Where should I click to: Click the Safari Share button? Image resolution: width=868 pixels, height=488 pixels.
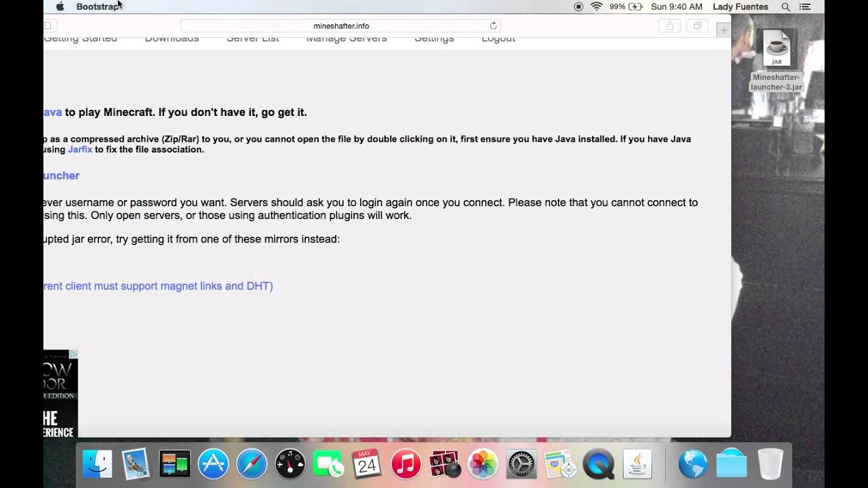[x=670, y=26]
